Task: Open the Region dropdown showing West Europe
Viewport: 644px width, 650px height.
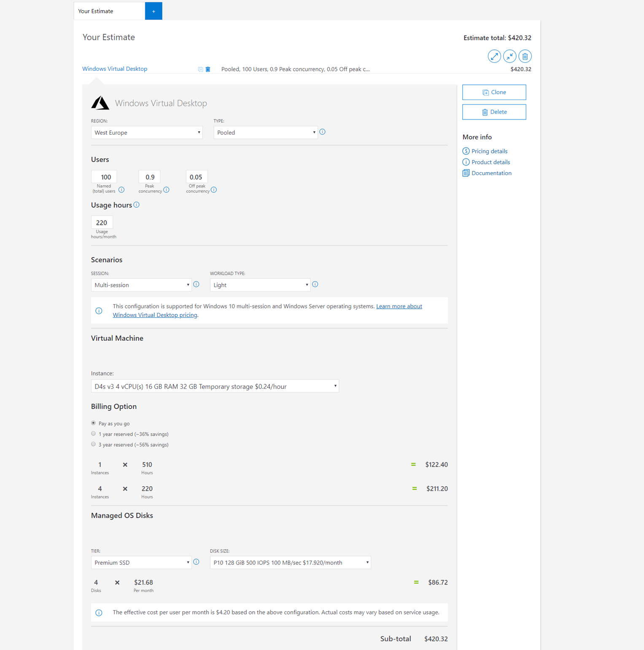Action: (146, 132)
